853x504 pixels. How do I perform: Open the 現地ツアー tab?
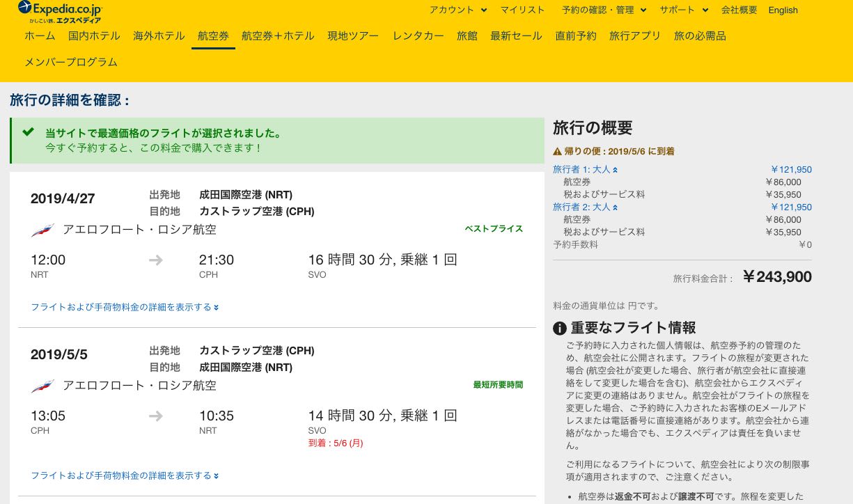point(353,36)
